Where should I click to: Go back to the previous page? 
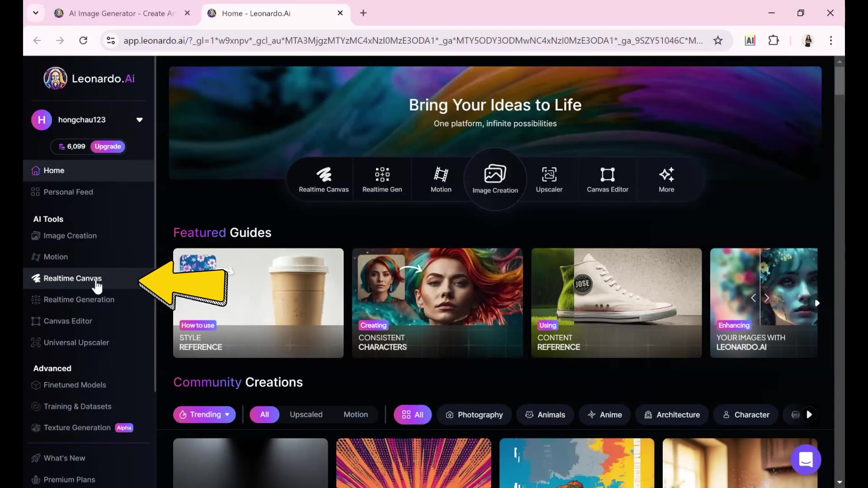click(37, 41)
